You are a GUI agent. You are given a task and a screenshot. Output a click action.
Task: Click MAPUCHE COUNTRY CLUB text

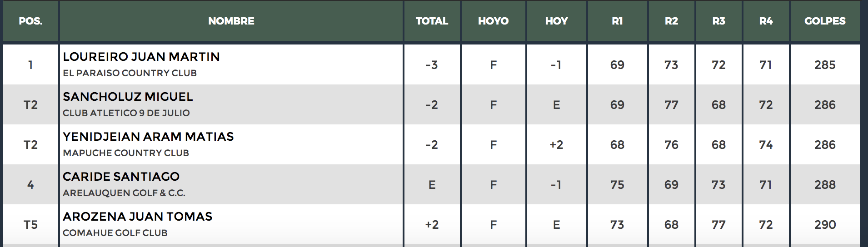pos(126,153)
